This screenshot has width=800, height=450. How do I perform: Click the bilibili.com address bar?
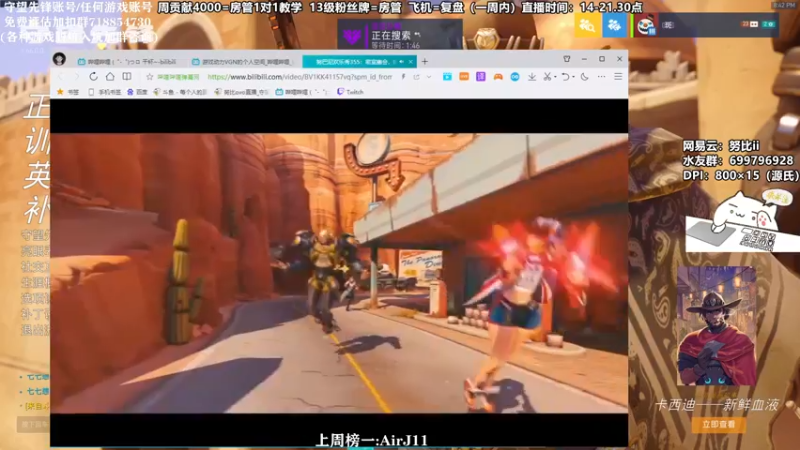(299, 77)
